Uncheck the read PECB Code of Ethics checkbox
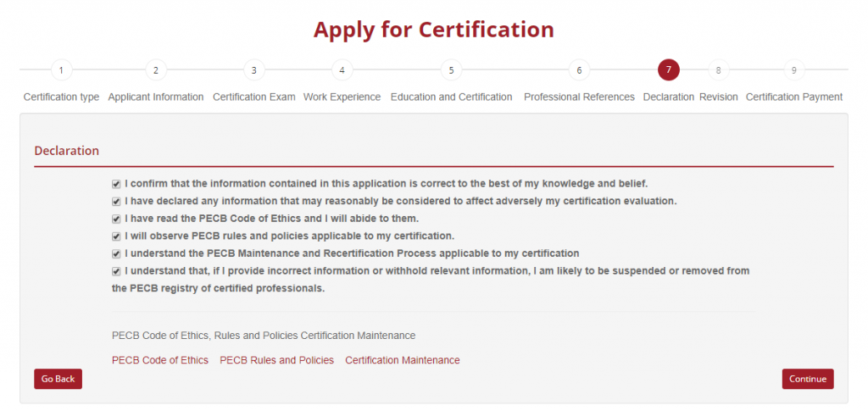The image size is (868, 411). tap(116, 219)
